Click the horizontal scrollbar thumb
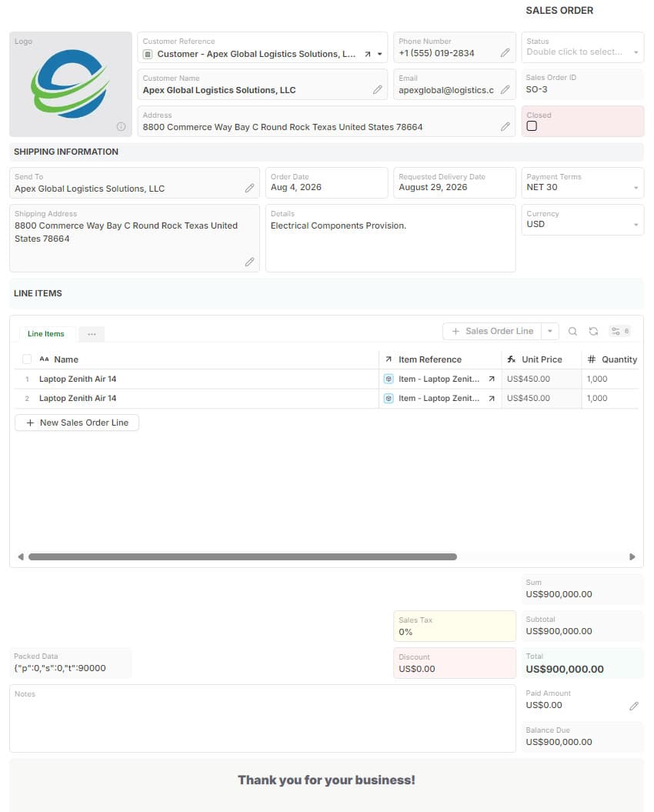The height and width of the screenshot is (812, 654). (242, 556)
